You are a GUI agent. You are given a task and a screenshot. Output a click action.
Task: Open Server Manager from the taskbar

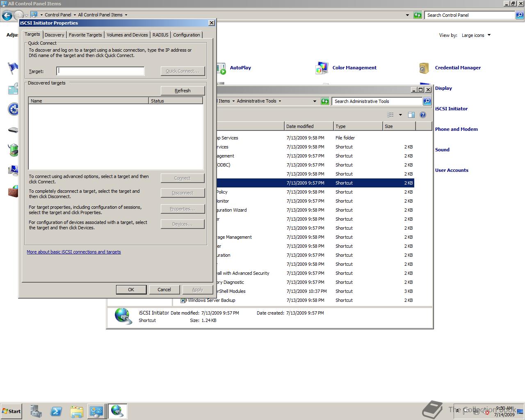coord(36,411)
